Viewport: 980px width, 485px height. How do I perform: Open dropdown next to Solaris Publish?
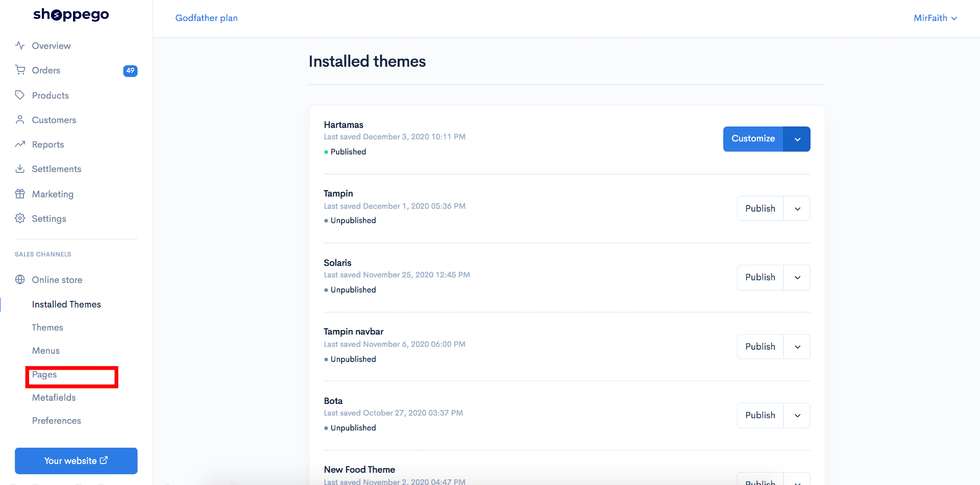(x=797, y=277)
